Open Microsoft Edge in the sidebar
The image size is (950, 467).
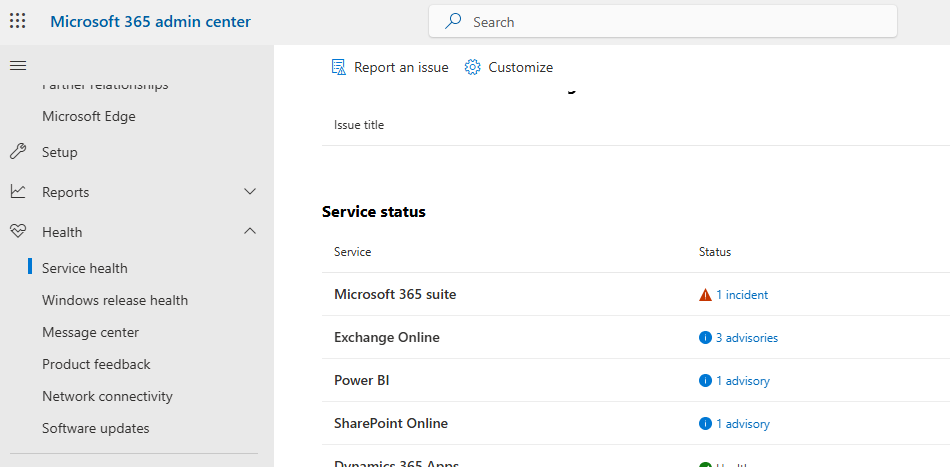click(x=88, y=116)
